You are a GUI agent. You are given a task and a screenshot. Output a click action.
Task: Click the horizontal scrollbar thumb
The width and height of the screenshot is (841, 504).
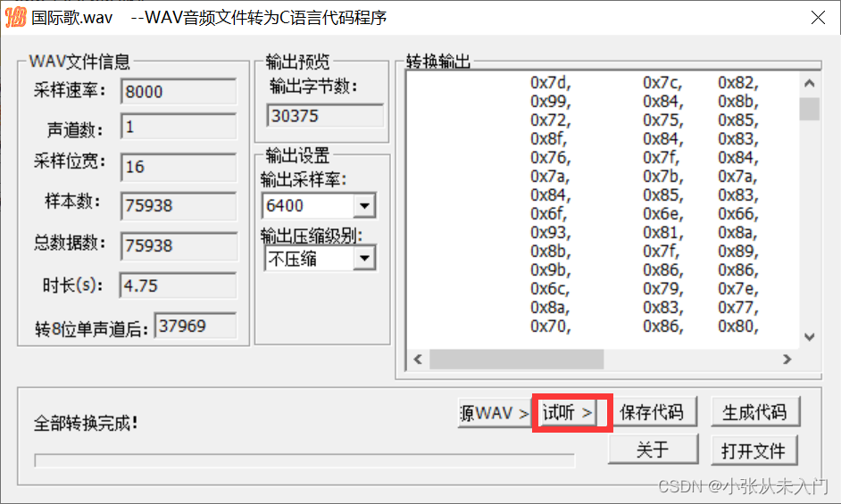(517, 359)
